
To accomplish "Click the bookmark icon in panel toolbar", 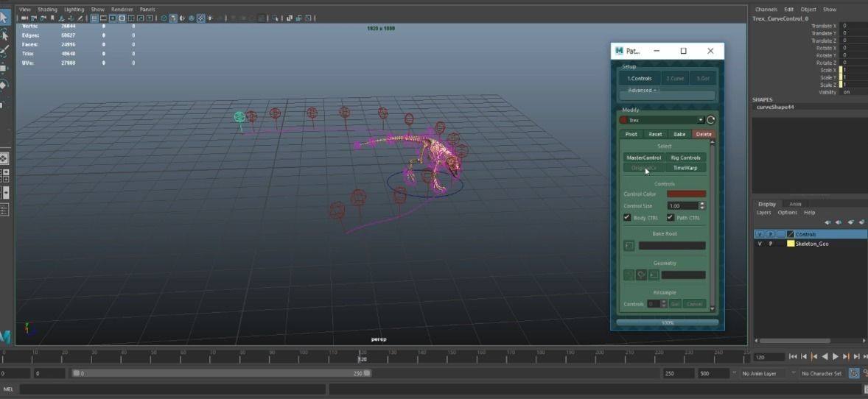I will 52,18.
